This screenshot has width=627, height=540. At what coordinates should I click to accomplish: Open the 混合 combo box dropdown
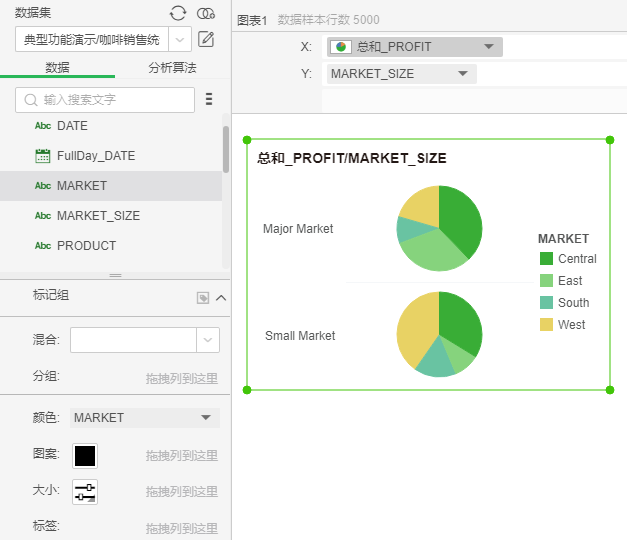[208, 340]
